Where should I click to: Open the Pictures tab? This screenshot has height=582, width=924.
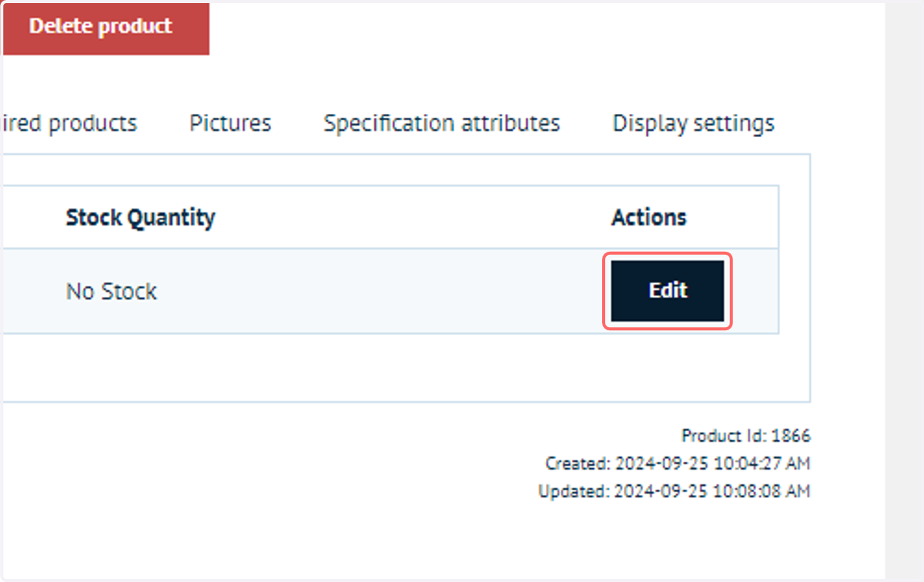[x=230, y=123]
